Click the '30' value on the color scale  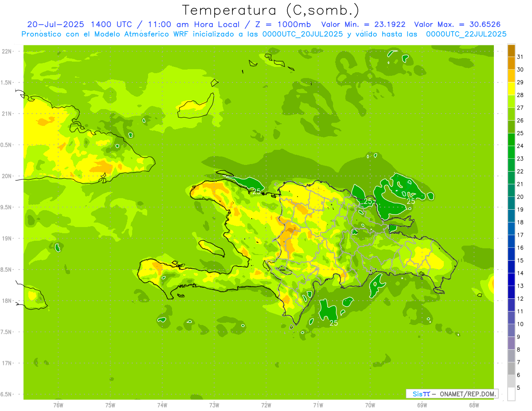pyautogui.click(x=520, y=70)
